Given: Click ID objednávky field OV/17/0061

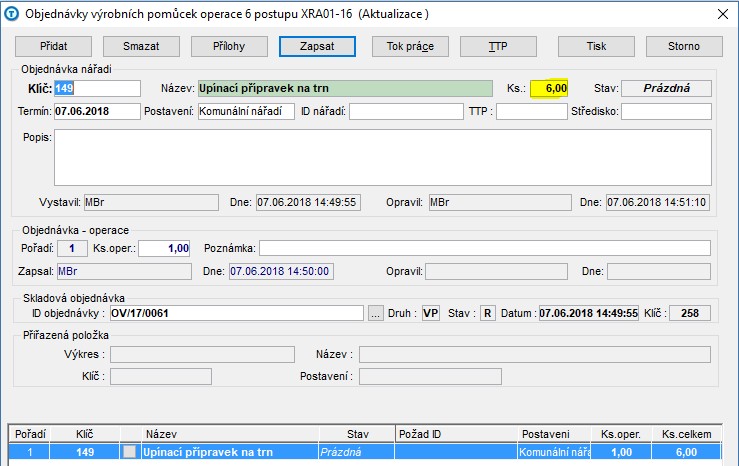Looking at the screenshot, I should pos(237,313).
